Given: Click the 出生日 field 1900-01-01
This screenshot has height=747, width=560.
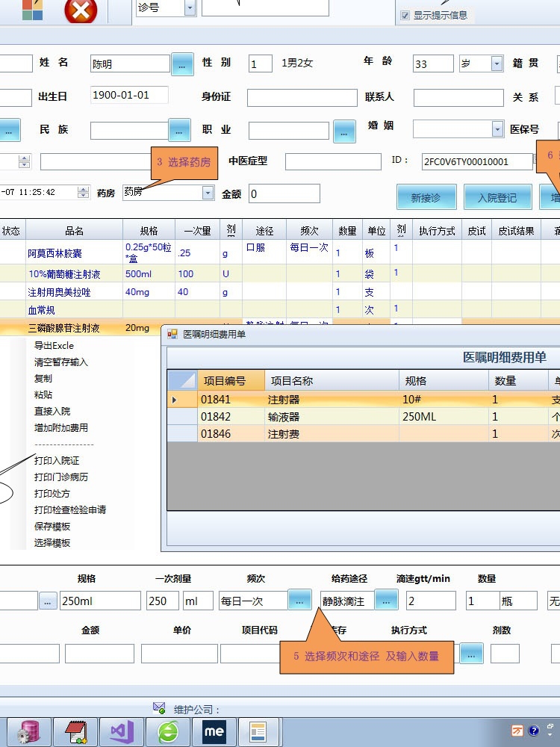Looking at the screenshot, I should pyautogui.click(x=129, y=95).
